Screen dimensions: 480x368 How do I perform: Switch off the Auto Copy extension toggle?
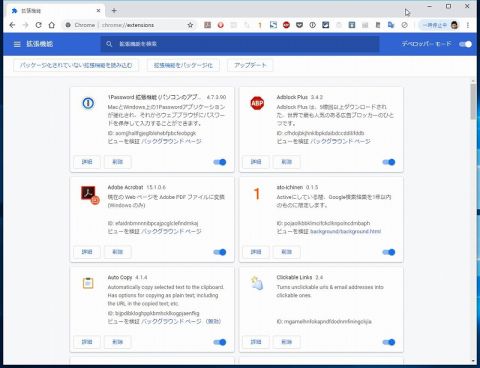(220, 342)
